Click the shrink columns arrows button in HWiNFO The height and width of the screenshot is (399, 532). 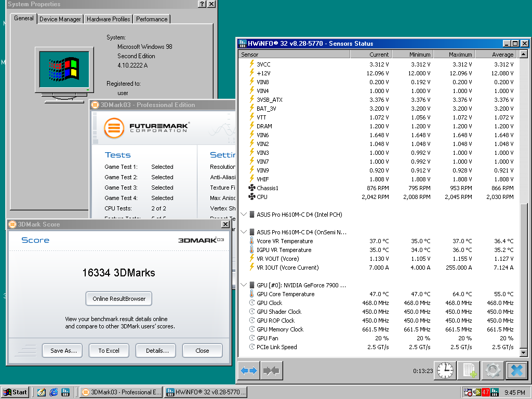click(271, 370)
